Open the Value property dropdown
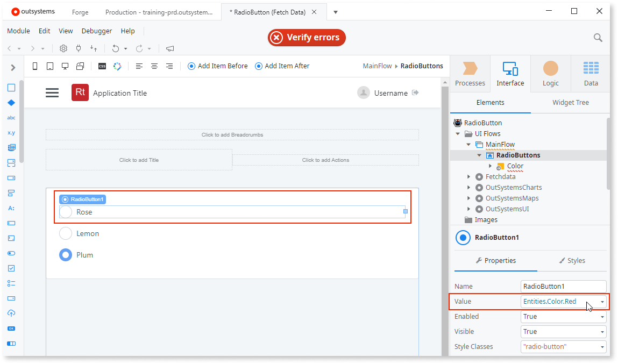The width and height of the screenshot is (618, 364). tap(602, 301)
